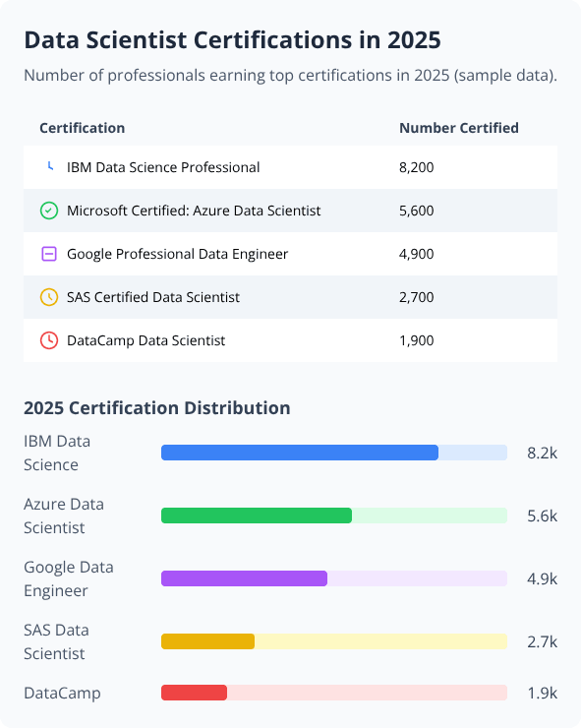Select the Microsoft Certified: Azure Data Scientist text
This screenshot has width=581, height=728.
point(194,211)
